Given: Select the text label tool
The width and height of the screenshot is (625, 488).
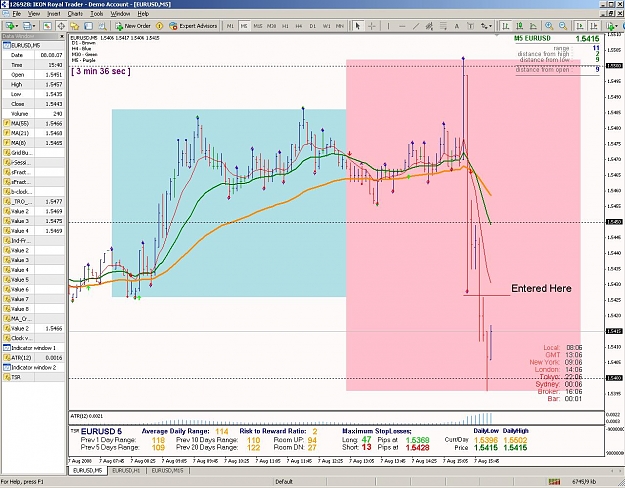Looking at the screenshot, I should [x=470, y=26].
